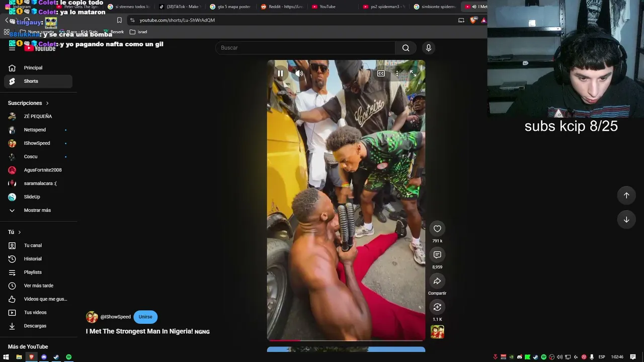Image resolution: width=644 pixels, height=362 pixels.
Task: Open @IShowSpeed channel below the Short
Action: [x=116, y=317]
